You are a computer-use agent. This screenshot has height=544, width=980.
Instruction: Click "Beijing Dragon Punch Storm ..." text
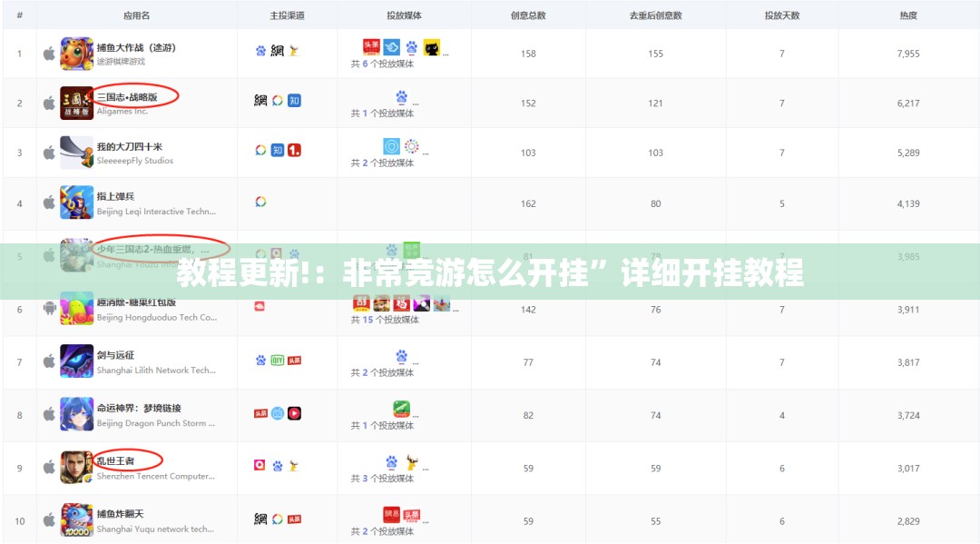coord(156,423)
